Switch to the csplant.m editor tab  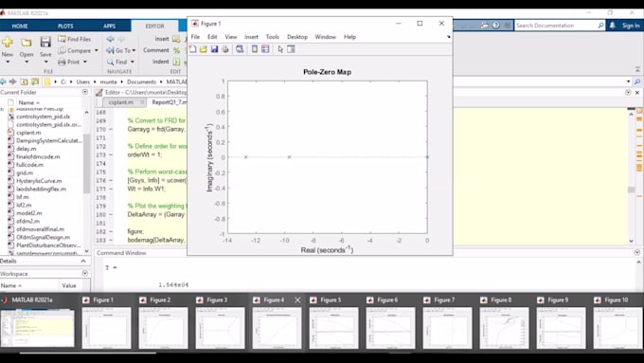point(121,102)
